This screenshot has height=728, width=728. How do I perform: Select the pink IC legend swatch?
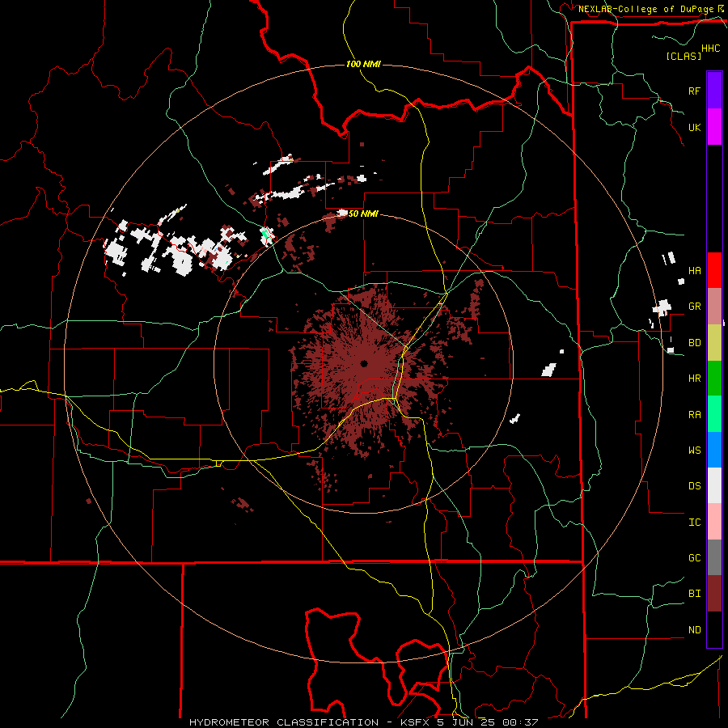[714, 522]
